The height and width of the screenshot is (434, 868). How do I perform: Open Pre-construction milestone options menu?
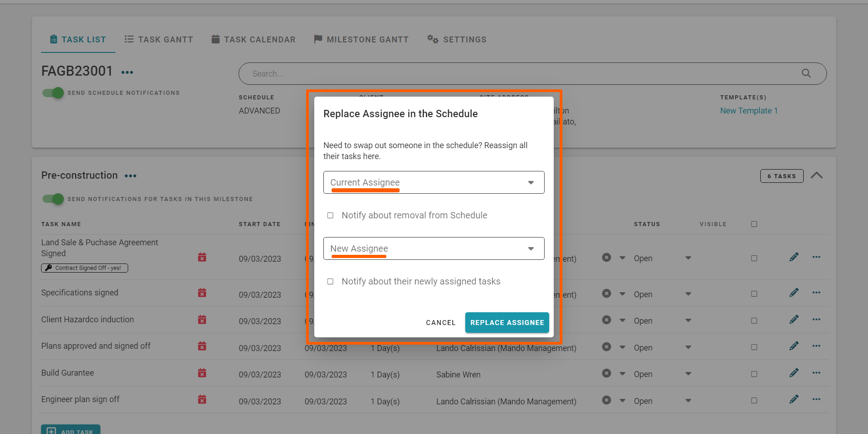tap(130, 176)
